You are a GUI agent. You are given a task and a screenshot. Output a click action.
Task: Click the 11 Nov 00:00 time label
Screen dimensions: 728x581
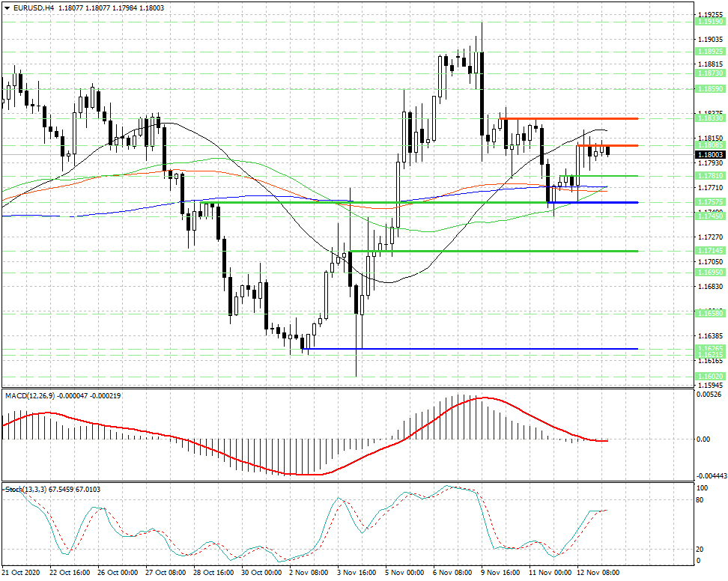(550, 573)
